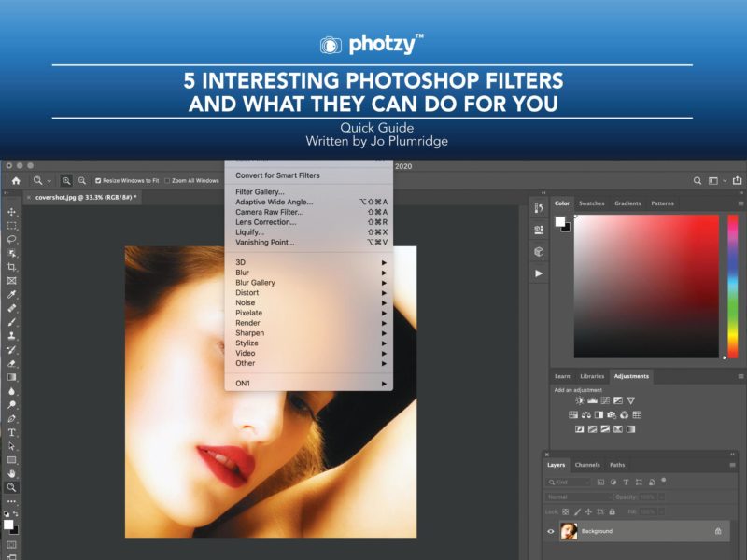747x560 pixels.
Task: Open Filter Gallery from the menu
Action: pos(260,191)
